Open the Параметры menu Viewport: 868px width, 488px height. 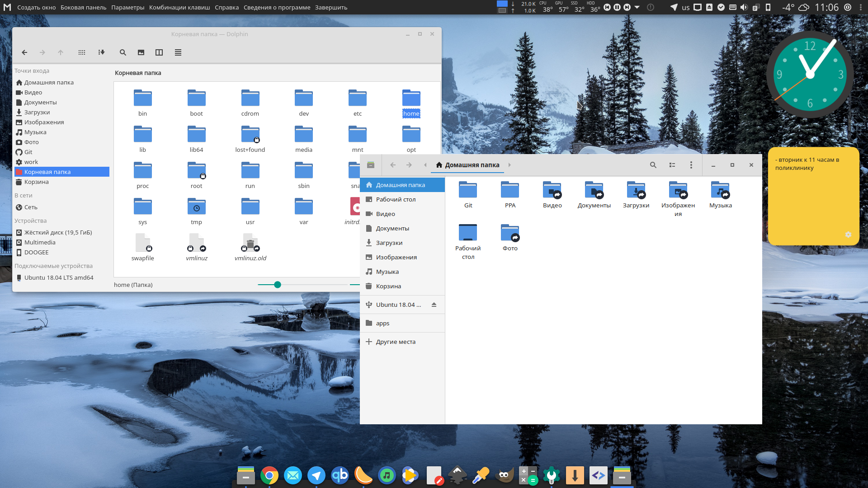coord(127,7)
